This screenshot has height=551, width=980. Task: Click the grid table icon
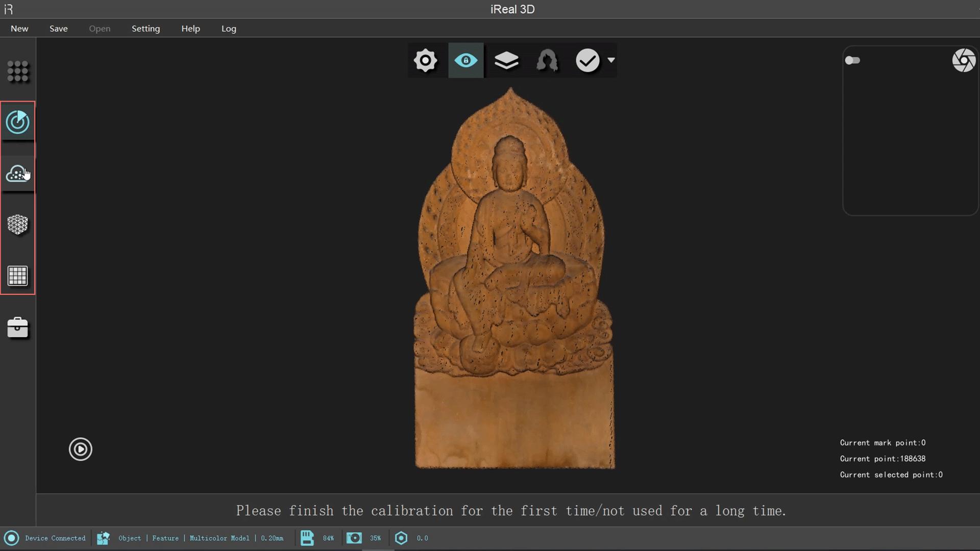click(x=18, y=276)
